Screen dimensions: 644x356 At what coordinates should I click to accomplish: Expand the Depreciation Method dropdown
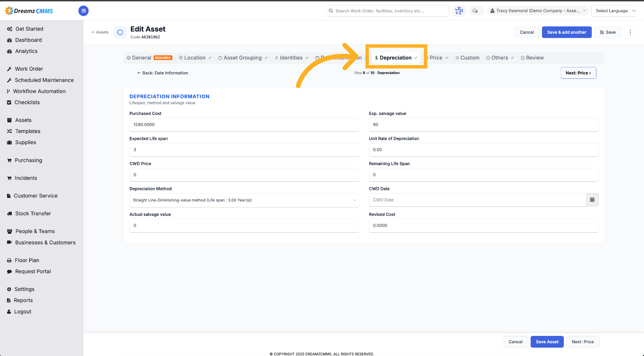244,200
